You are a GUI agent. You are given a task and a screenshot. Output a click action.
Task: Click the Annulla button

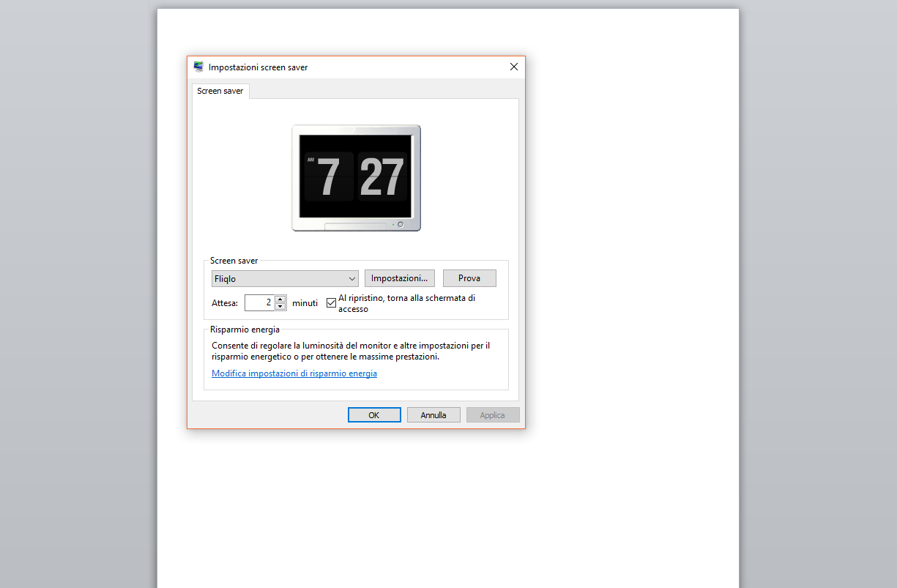[x=433, y=415]
